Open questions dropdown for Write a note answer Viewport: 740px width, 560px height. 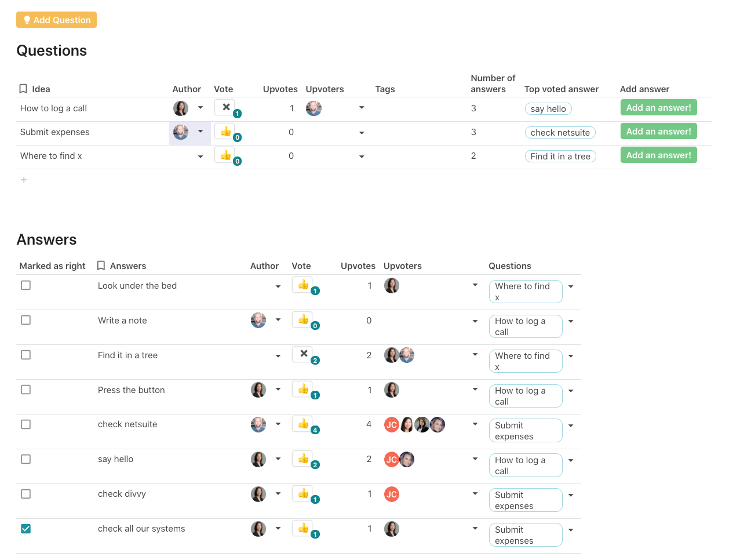point(571,321)
